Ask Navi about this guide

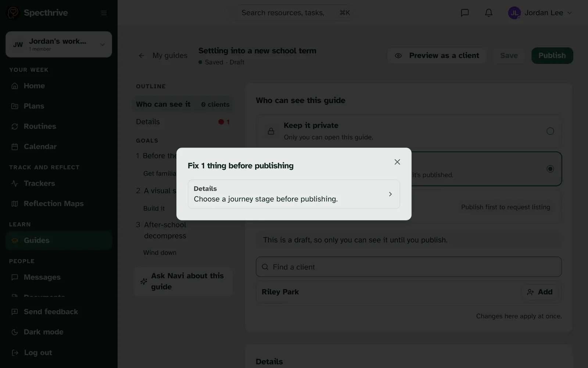pyautogui.click(x=183, y=281)
